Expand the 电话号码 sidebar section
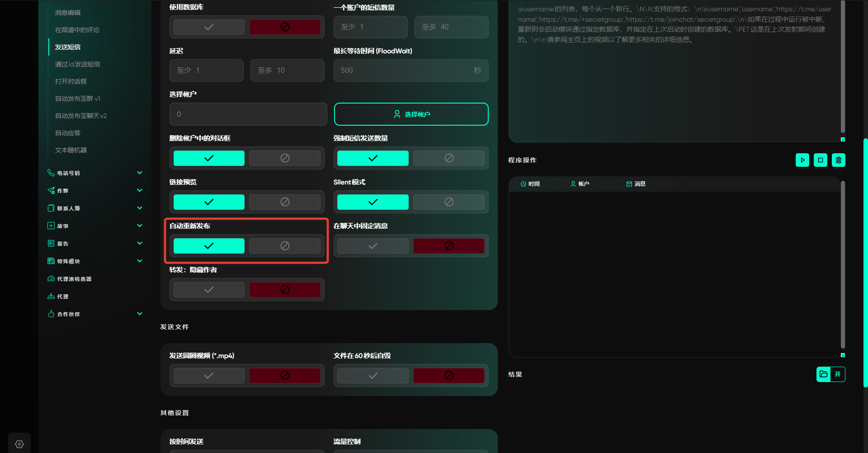 coord(140,173)
